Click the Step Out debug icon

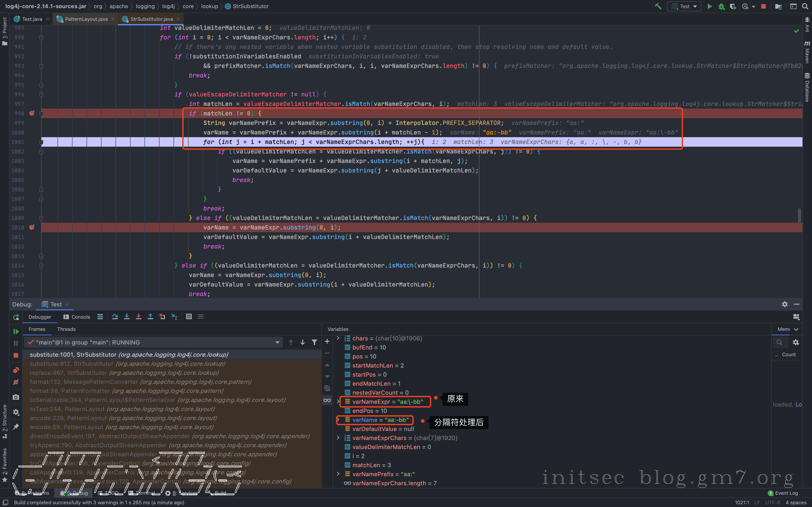150,317
